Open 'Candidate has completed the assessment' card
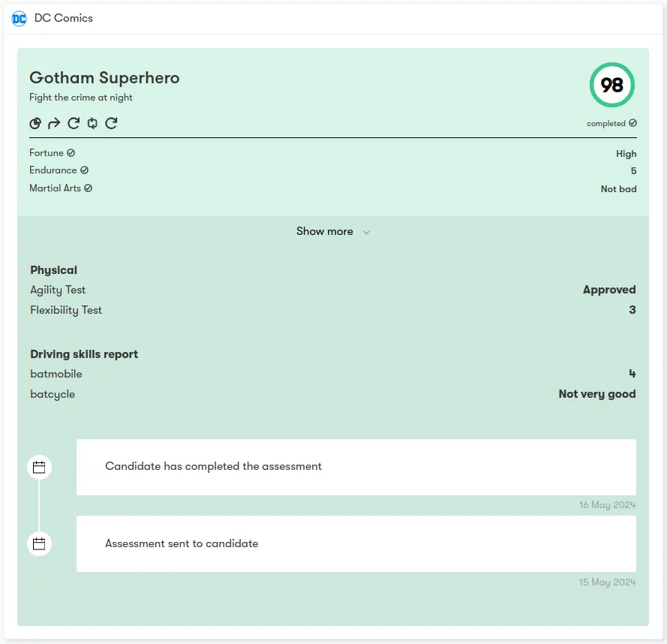Screen dimensions: 667x644 [356, 467]
